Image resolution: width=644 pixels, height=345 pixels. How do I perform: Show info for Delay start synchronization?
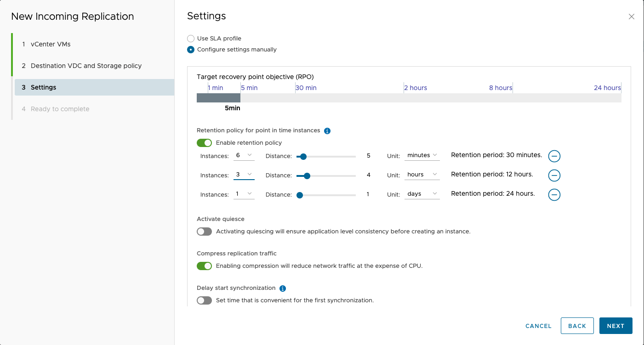tap(283, 288)
